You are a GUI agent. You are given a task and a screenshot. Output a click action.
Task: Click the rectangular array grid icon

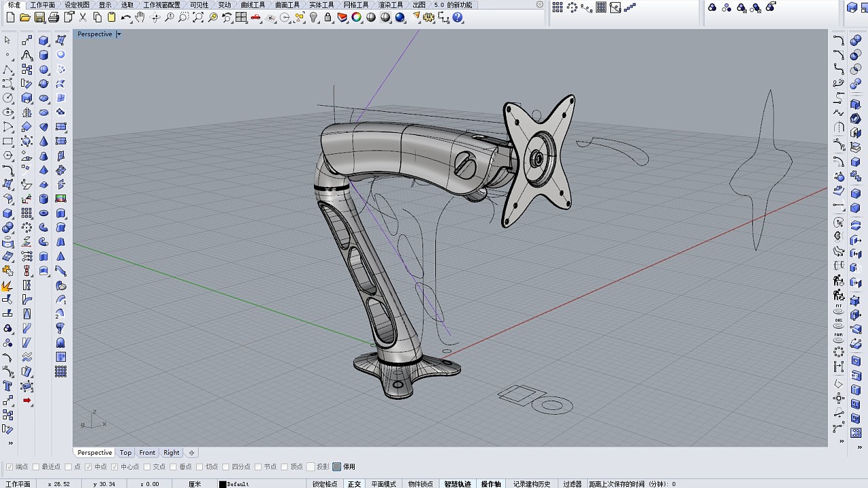[x=557, y=7]
